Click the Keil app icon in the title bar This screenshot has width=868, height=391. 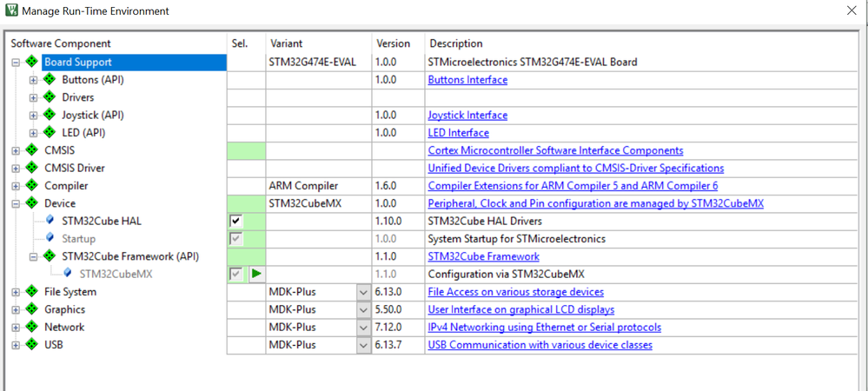[x=11, y=10]
